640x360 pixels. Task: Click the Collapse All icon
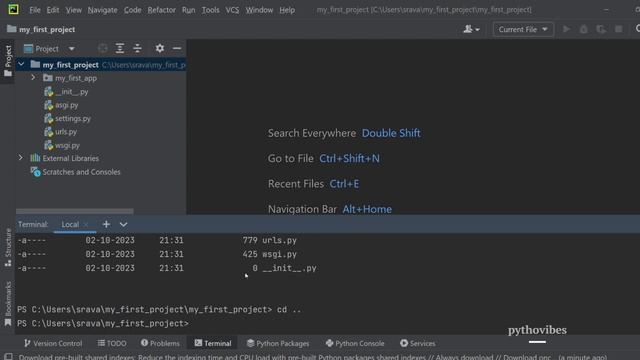pos(137,49)
